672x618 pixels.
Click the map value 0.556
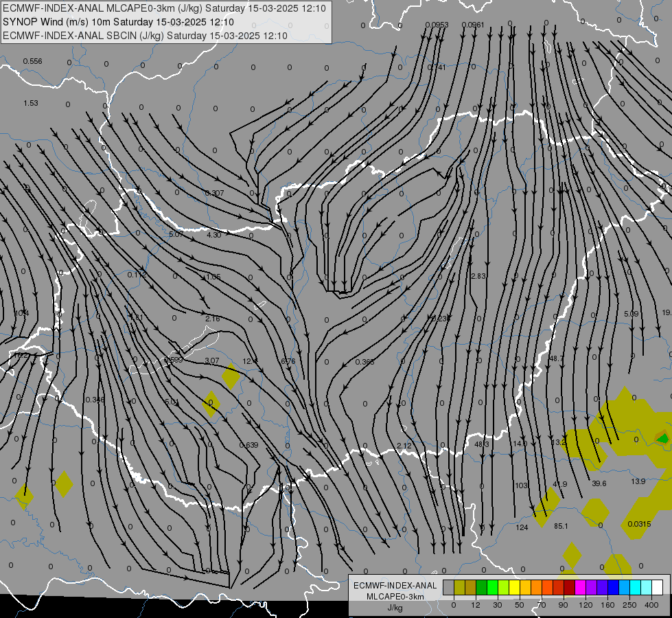click(x=32, y=61)
